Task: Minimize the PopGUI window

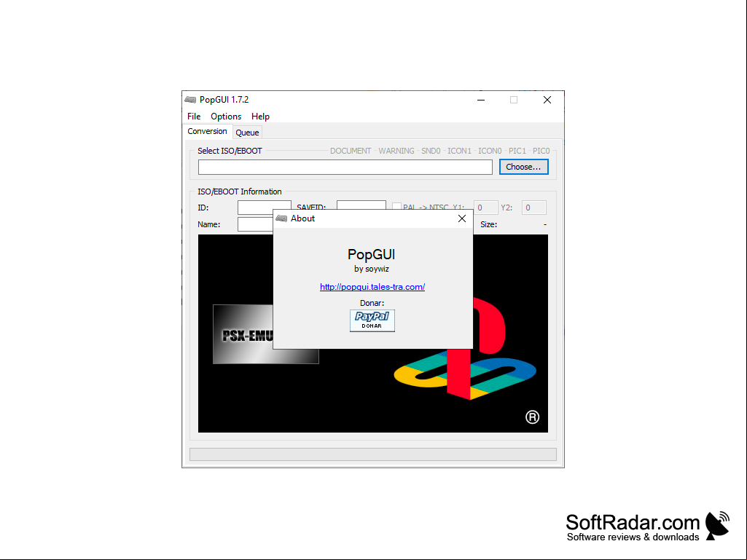Action: [481, 100]
